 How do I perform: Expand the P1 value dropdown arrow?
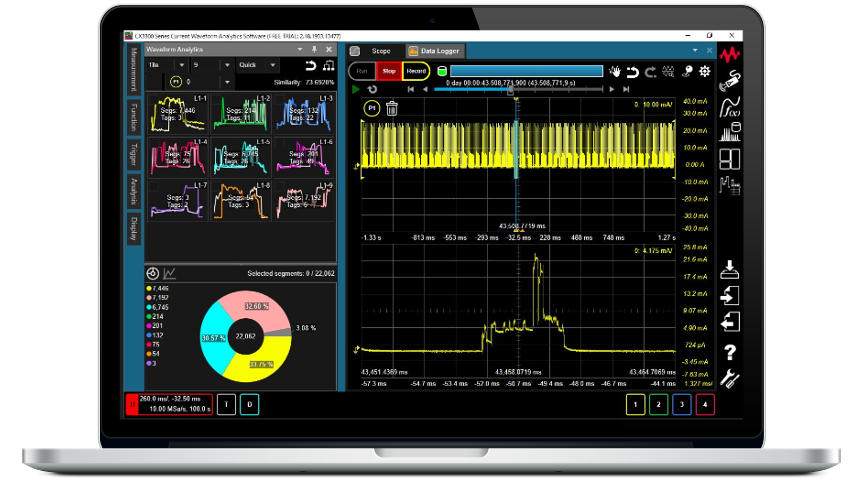(x=227, y=82)
